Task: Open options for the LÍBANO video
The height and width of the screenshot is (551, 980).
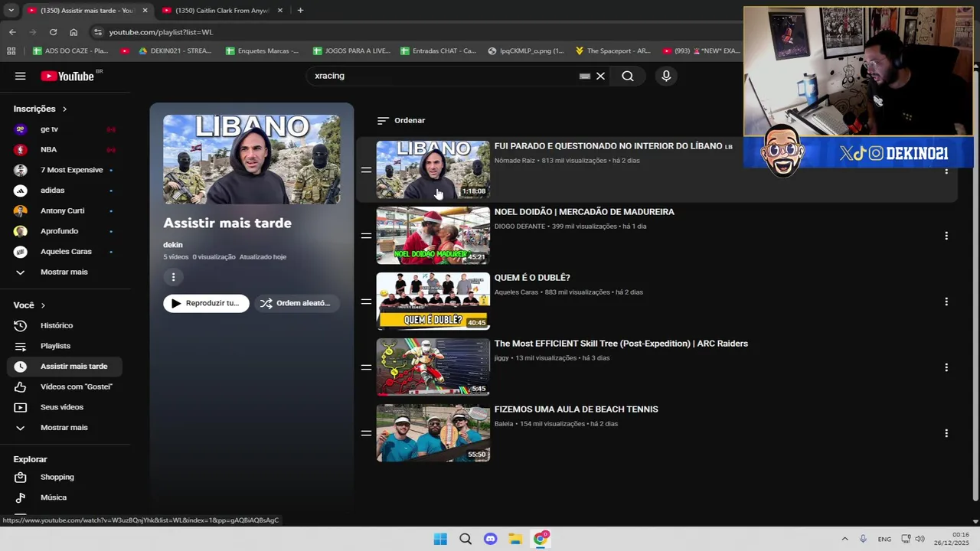Action: tap(946, 170)
